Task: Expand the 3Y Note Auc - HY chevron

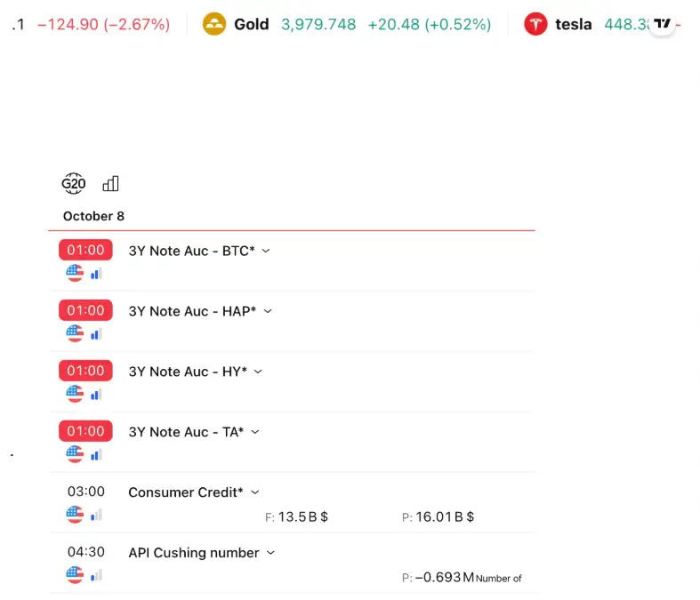Action: pyautogui.click(x=258, y=372)
